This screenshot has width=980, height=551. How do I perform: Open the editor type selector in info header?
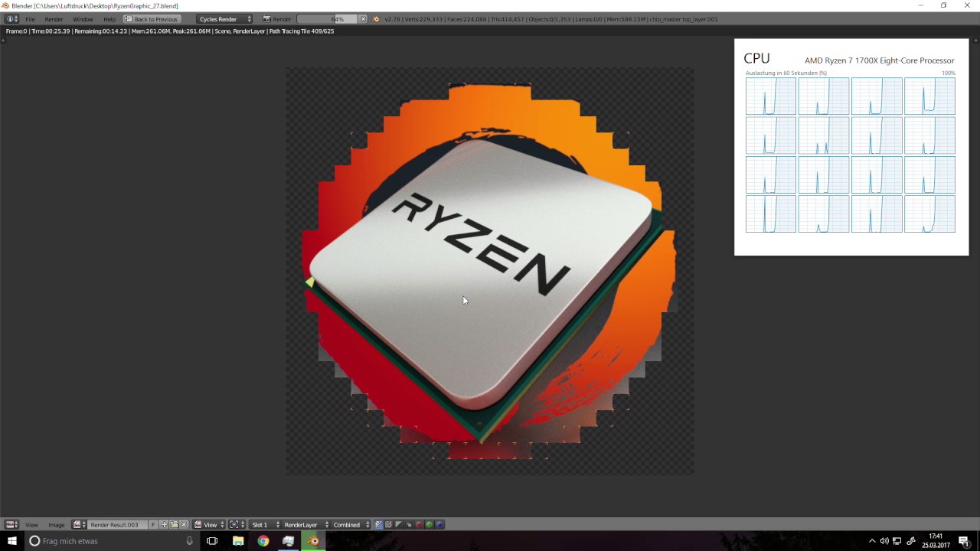pos(11,18)
